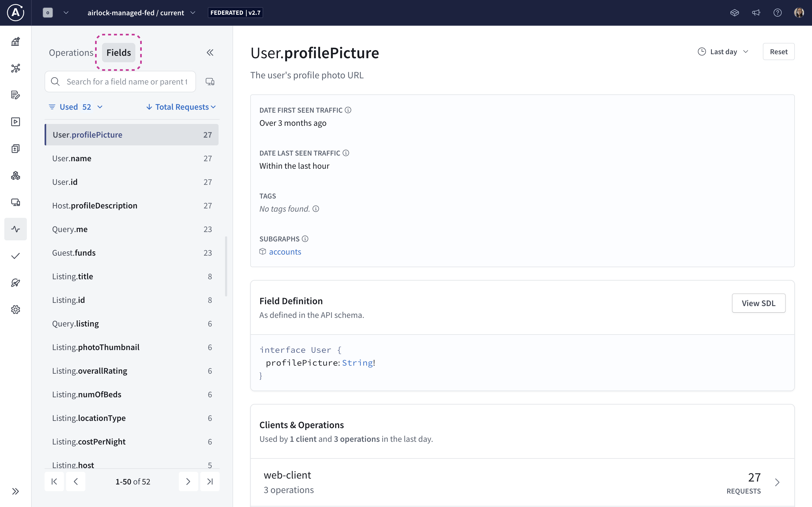Click the Checks checkmark icon in sidebar

point(15,256)
